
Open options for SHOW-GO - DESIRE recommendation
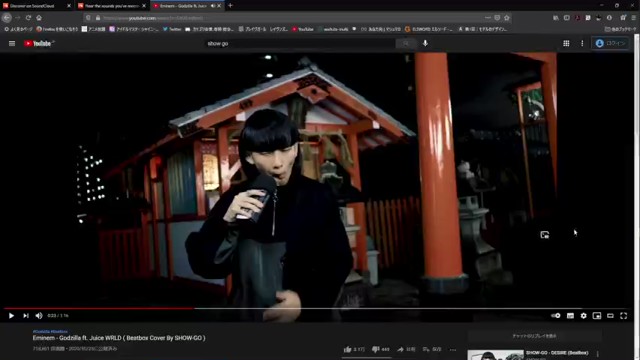pos(598,354)
